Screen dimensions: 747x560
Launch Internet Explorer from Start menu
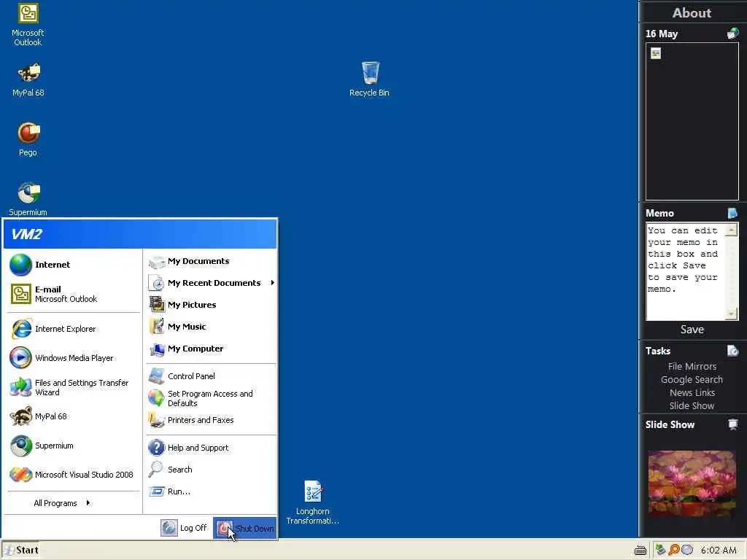click(72, 329)
